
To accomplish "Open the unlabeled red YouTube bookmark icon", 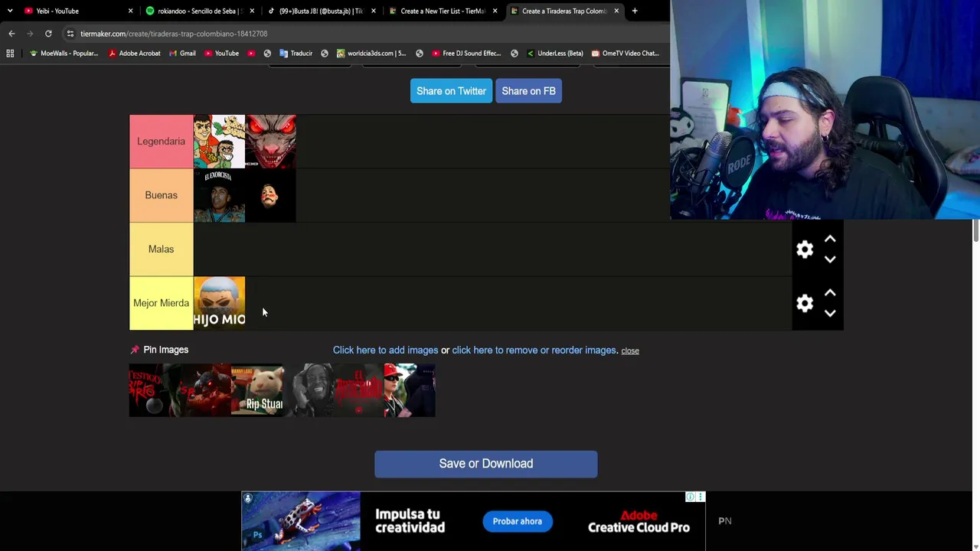I will tap(251, 54).
